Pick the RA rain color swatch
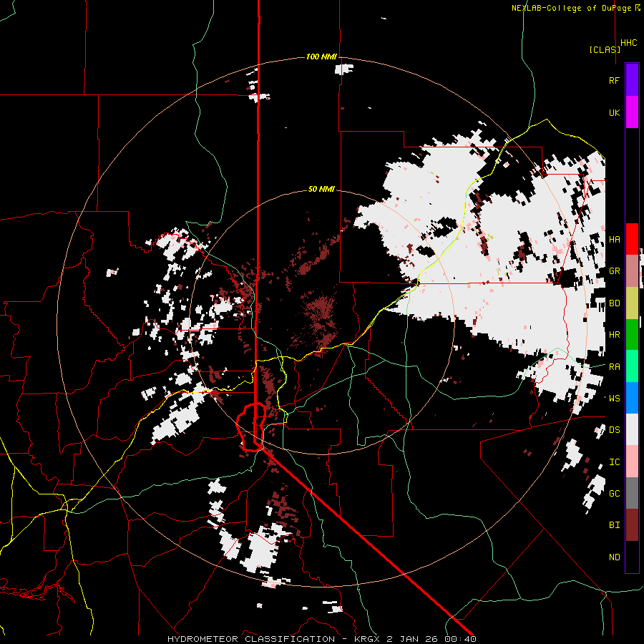This screenshot has height=644, width=644. point(632,366)
